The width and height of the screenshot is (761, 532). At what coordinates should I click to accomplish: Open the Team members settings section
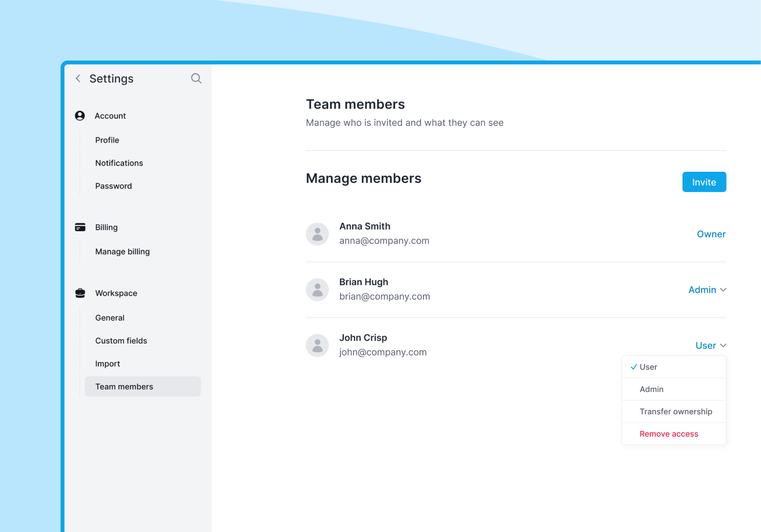pos(124,386)
